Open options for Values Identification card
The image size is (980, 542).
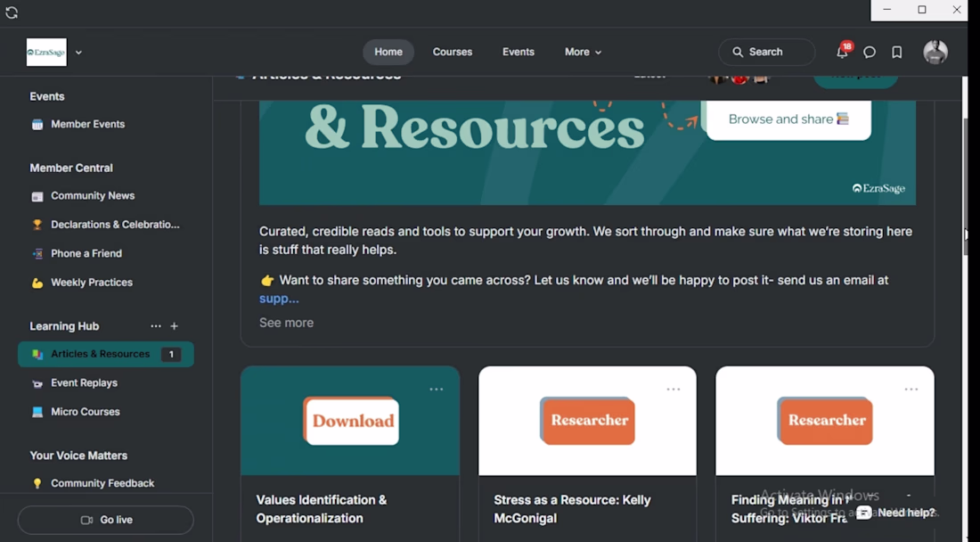437,390
